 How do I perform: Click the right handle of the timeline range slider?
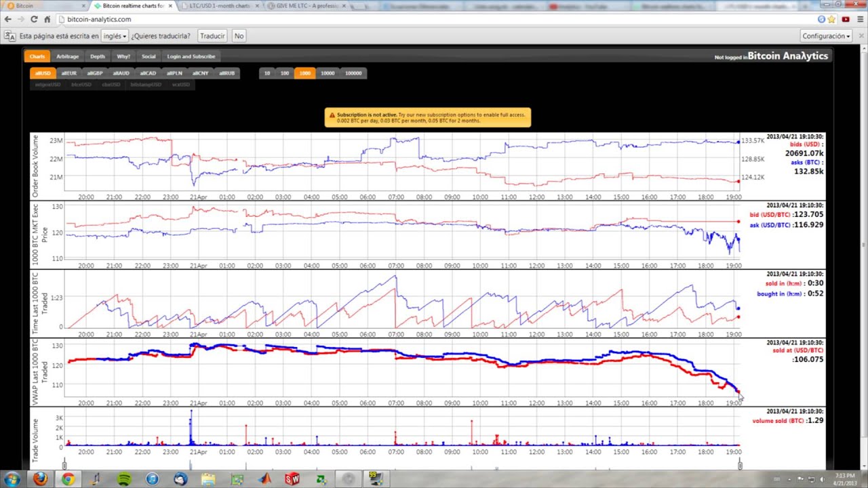(740, 465)
